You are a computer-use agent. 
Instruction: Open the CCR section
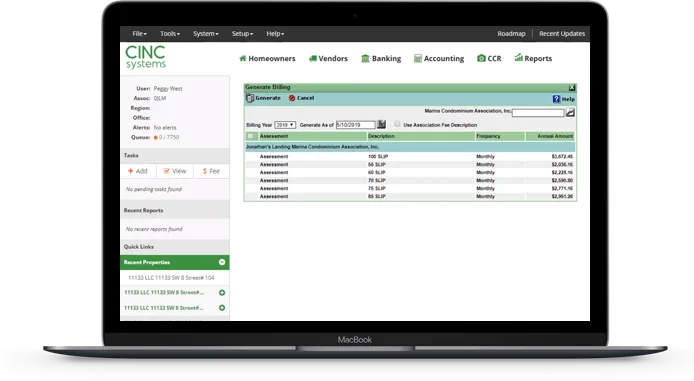[489, 58]
